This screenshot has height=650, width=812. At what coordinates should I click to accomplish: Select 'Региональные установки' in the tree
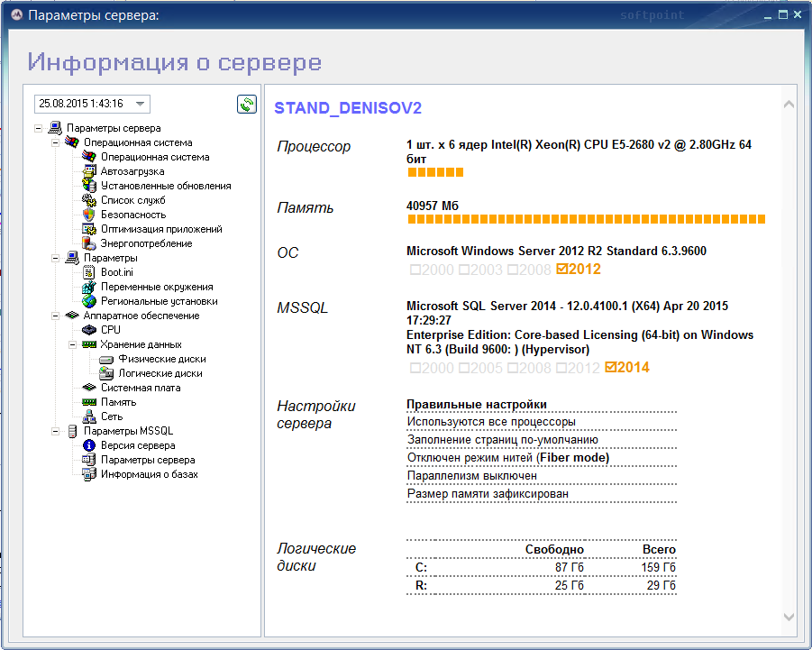pos(159,301)
